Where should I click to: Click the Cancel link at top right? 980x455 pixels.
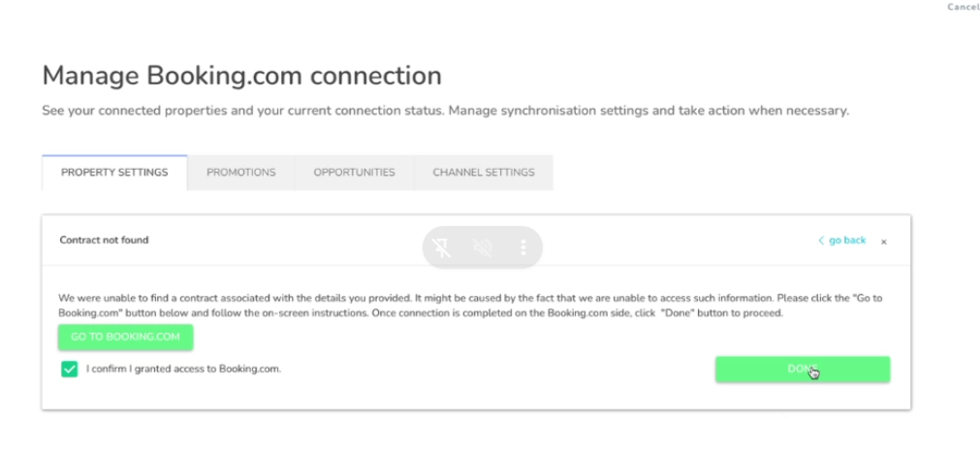963,7
